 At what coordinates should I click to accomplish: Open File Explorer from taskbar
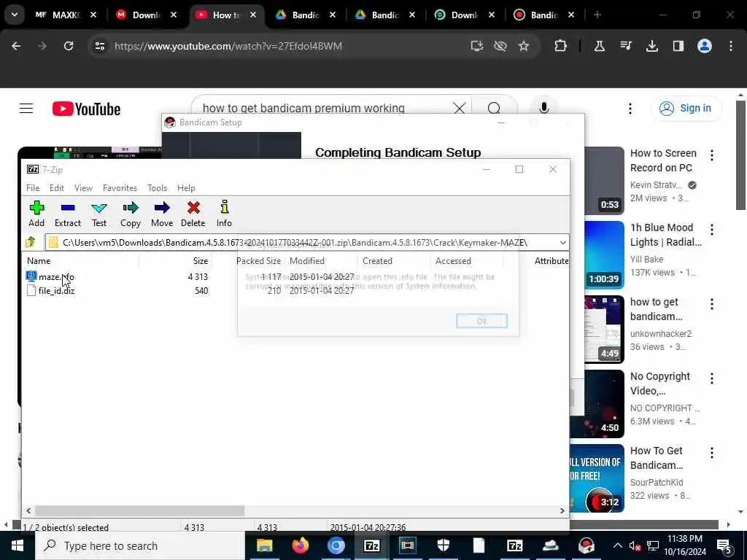[x=264, y=545]
